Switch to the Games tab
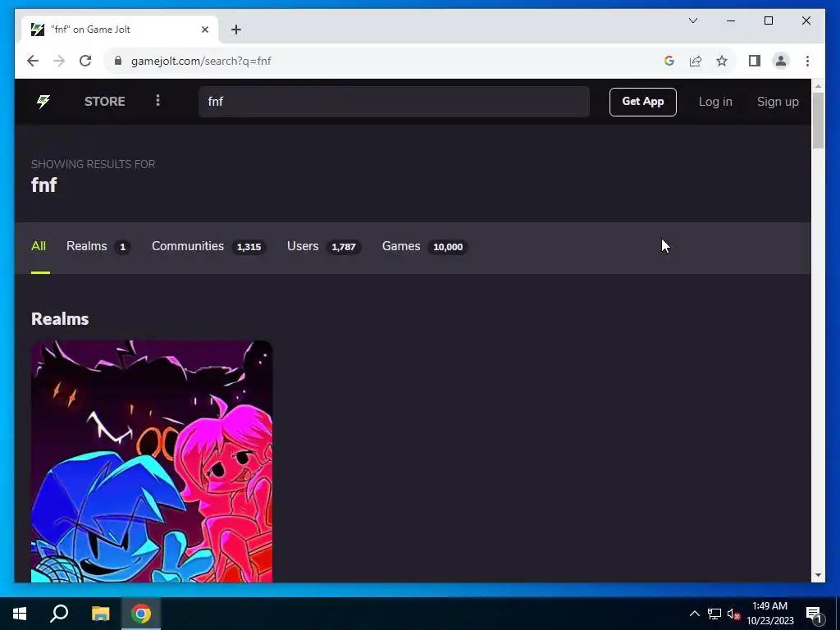Viewport: 840px width, 630px height. [x=425, y=246]
